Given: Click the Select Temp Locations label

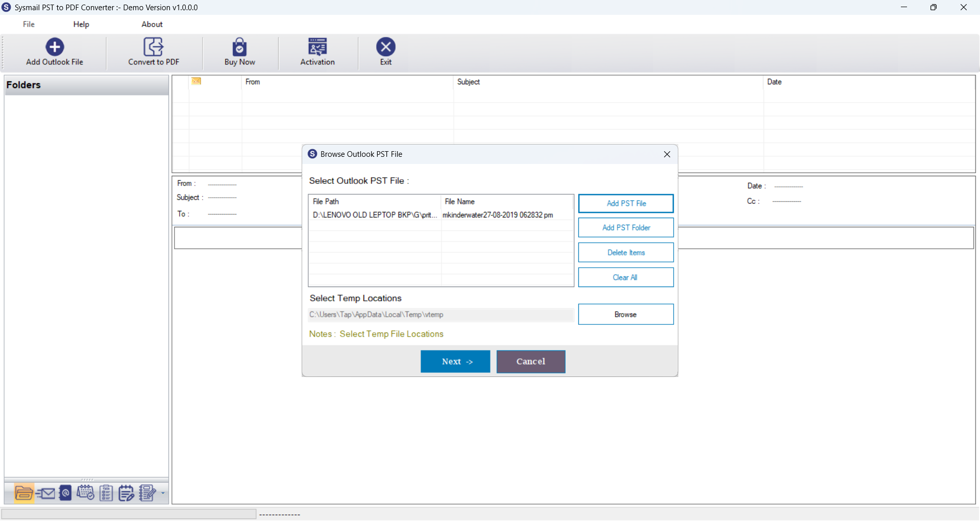Looking at the screenshot, I should click(355, 298).
